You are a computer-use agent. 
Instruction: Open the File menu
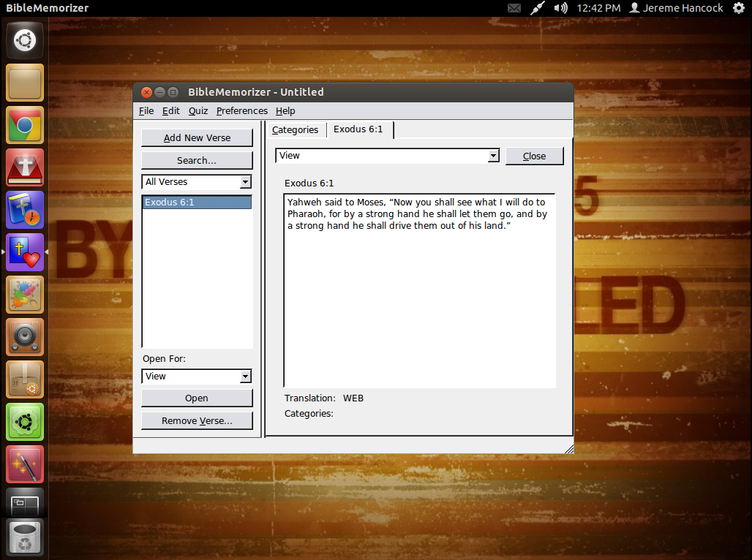click(146, 110)
